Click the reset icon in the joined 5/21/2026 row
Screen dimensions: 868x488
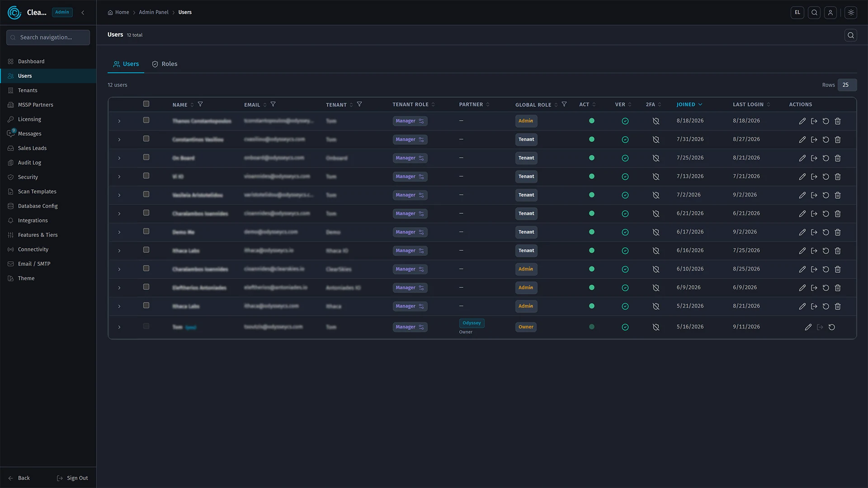pyautogui.click(x=826, y=306)
